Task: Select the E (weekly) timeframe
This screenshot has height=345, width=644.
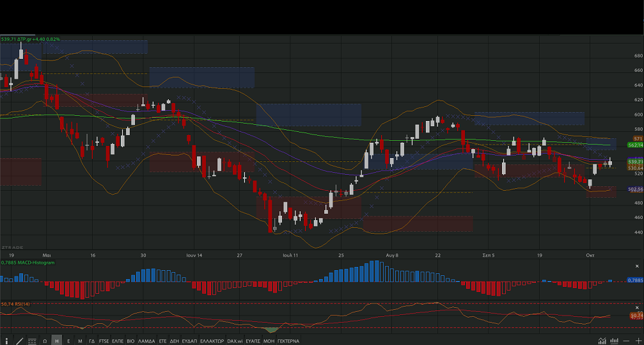Action: 68,341
